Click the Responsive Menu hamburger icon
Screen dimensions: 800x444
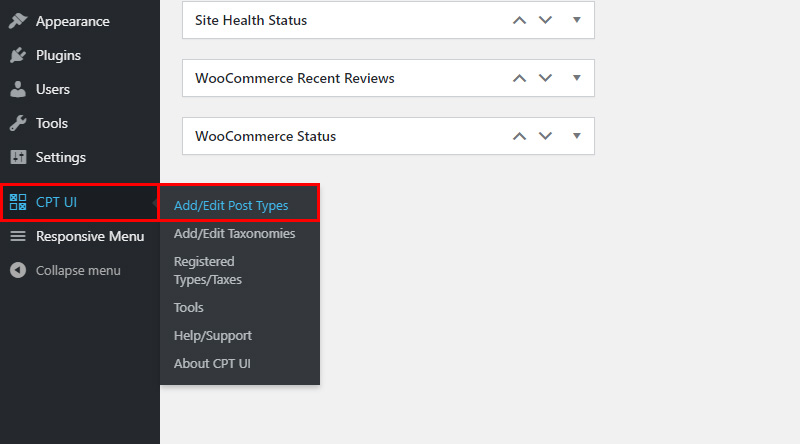tap(18, 236)
